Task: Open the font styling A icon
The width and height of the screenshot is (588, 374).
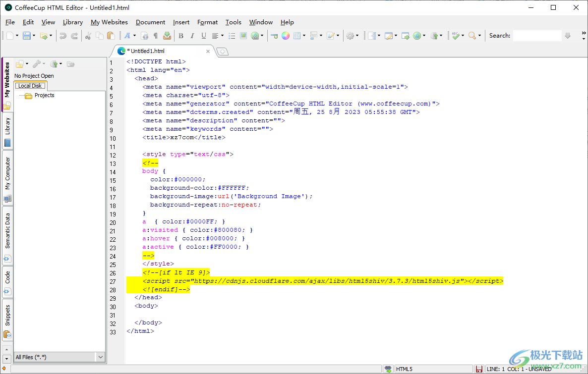Action: (127, 36)
